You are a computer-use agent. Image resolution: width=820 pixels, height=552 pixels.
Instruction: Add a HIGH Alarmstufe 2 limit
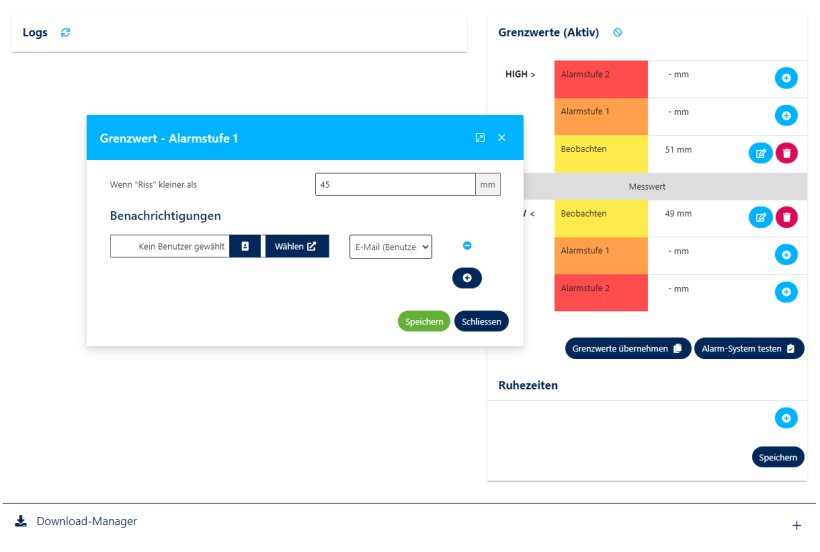click(786, 78)
